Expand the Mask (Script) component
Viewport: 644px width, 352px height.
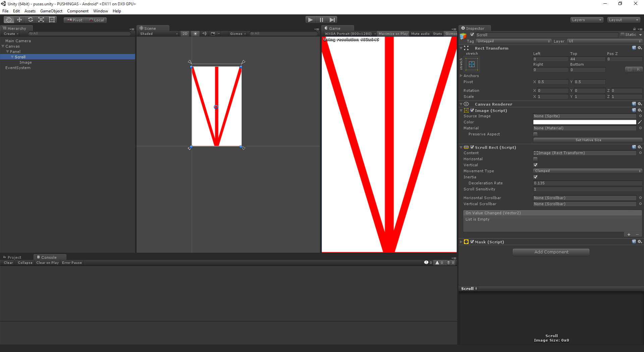coord(461,242)
